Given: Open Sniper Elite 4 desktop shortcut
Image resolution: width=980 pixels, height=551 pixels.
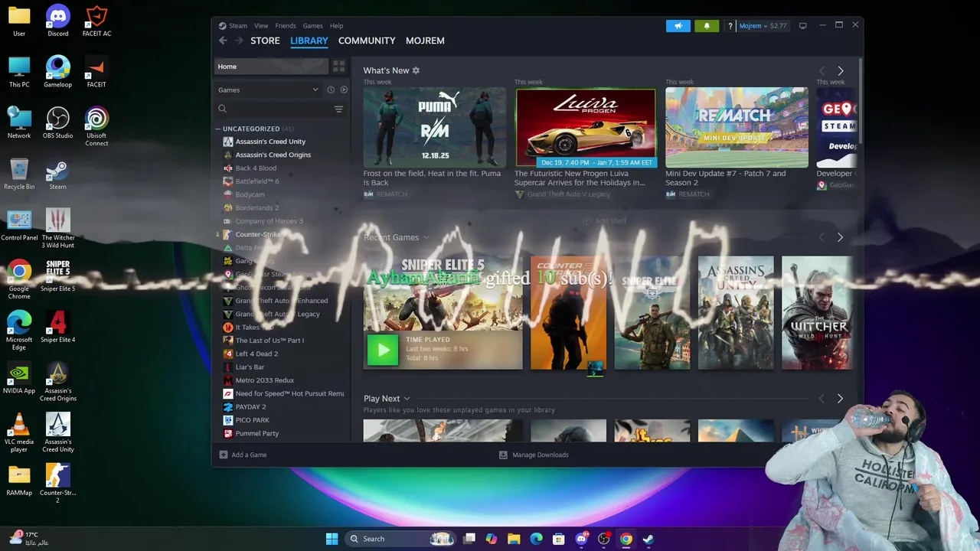Looking at the screenshot, I should pos(57,327).
